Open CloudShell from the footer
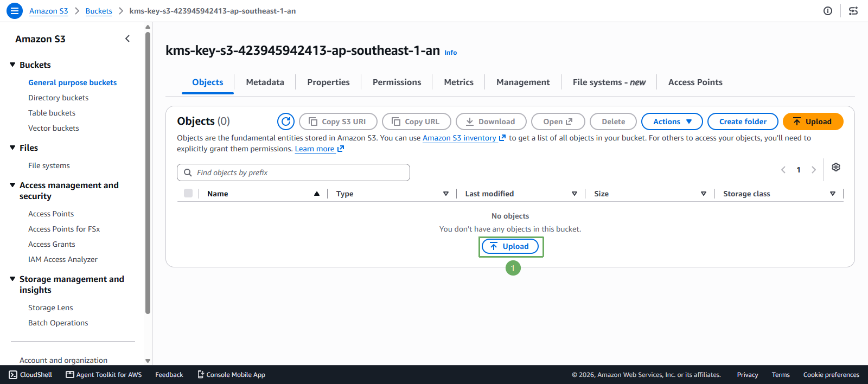The width and height of the screenshot is (868, 384). pyautogui.click(x=30, y=375)
